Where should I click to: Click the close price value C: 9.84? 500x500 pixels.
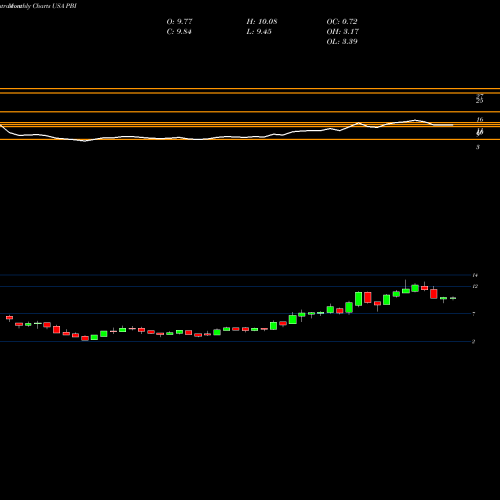(179, 32)
